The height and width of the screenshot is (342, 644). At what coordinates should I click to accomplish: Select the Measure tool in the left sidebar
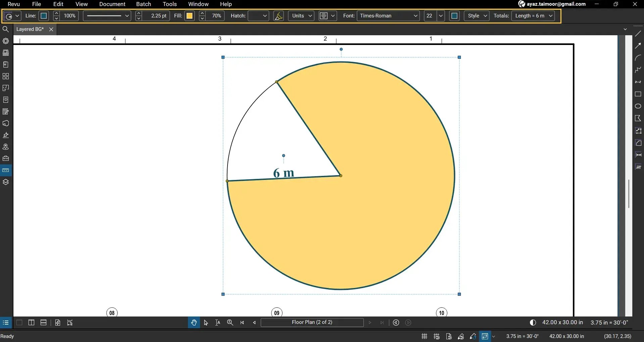click(6, 170)
